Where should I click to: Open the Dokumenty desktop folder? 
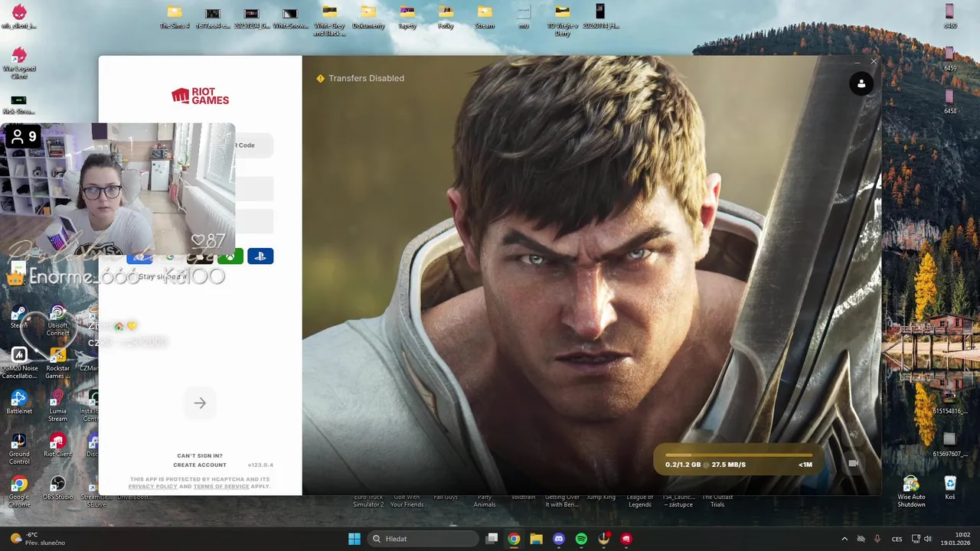pos(368,17)
